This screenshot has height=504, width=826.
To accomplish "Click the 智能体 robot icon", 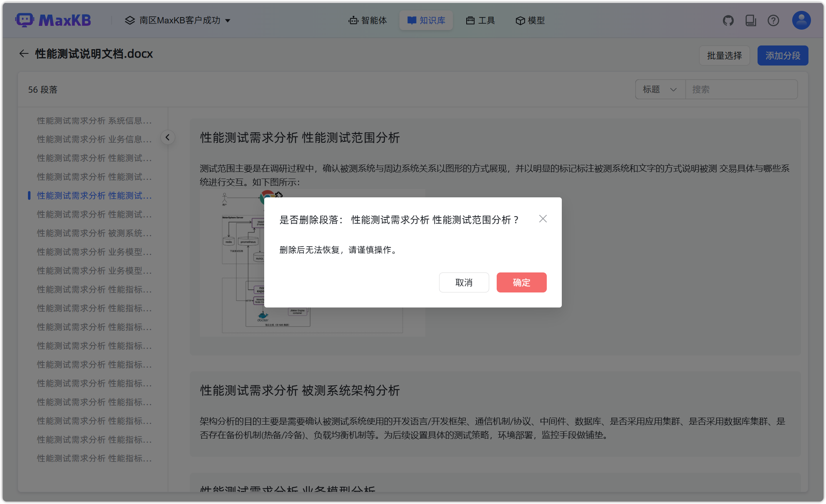I will [x=353, y=20].
